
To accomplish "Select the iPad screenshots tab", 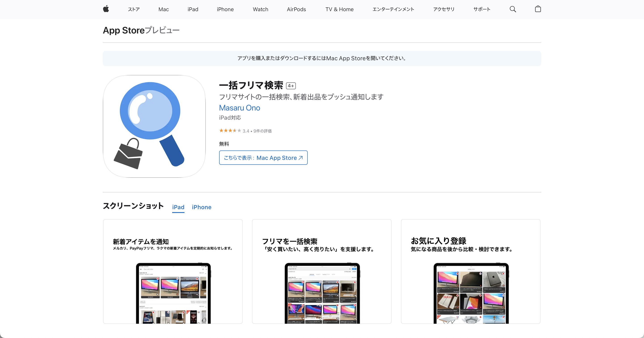I will 178,207.
